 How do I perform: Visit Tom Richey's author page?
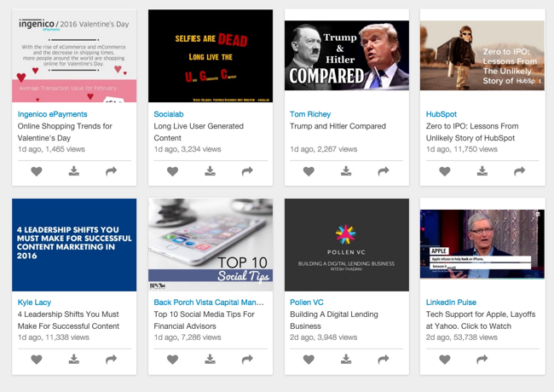[310, 114]
